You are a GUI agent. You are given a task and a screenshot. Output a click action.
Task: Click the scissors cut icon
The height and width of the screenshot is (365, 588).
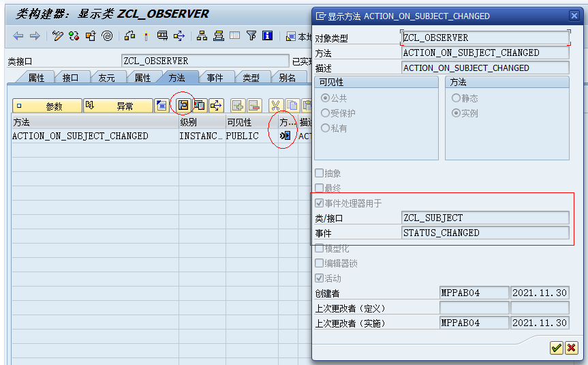coord(276,106)
